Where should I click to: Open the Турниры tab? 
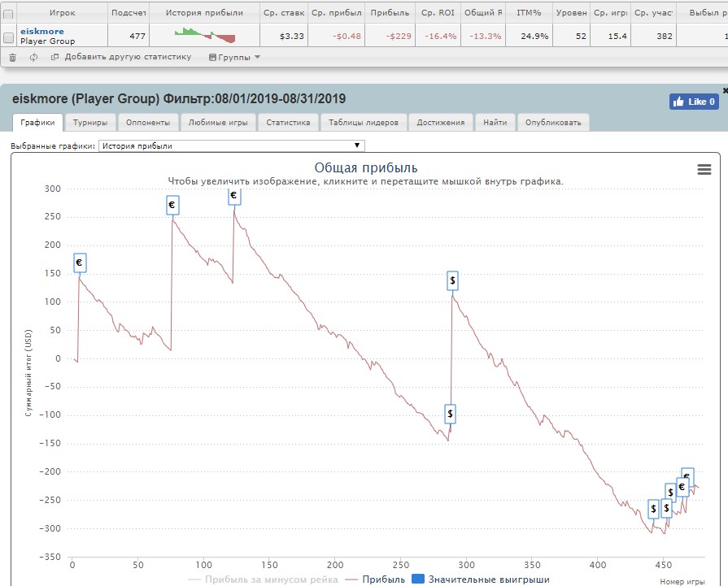[x=90, y=123]
